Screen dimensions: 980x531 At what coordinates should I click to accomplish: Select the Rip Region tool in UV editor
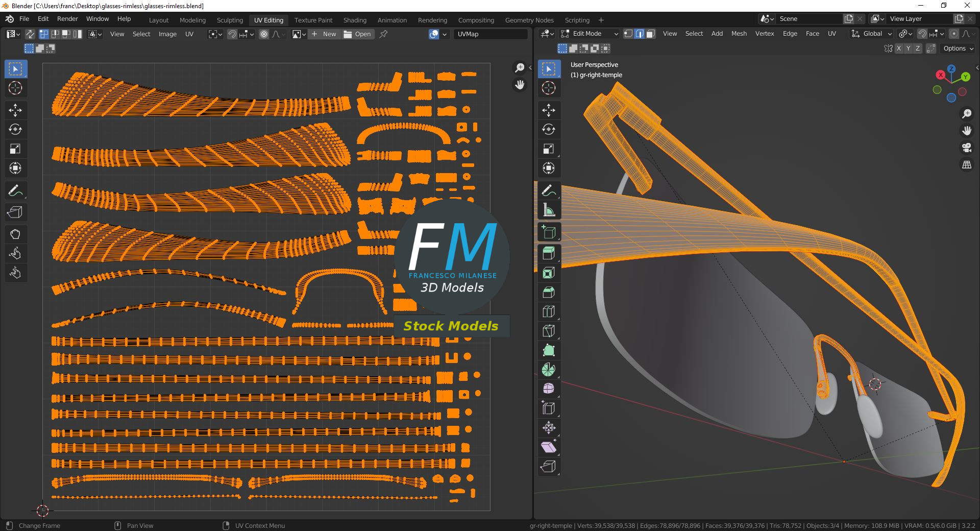click(x=15, y=212)
